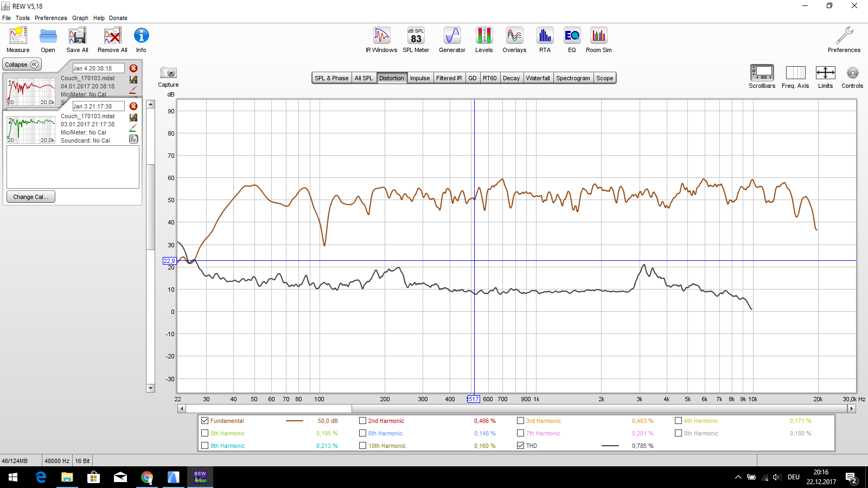
Task: Open the Levels meter
Action: click(484, 40)
